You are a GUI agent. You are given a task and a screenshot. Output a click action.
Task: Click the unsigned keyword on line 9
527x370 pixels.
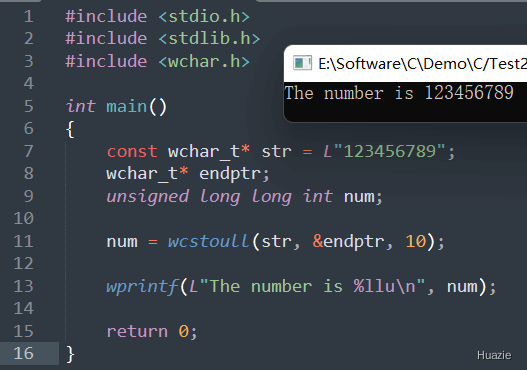[x=148, y=197]
